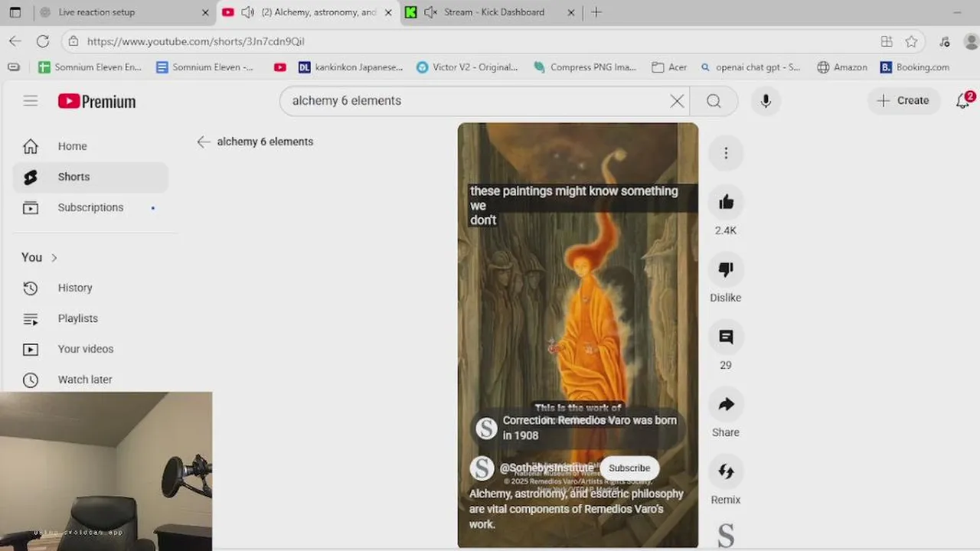The image size is (980, 551).
Task: Click the Create button
Action: [x=903, y=100]
